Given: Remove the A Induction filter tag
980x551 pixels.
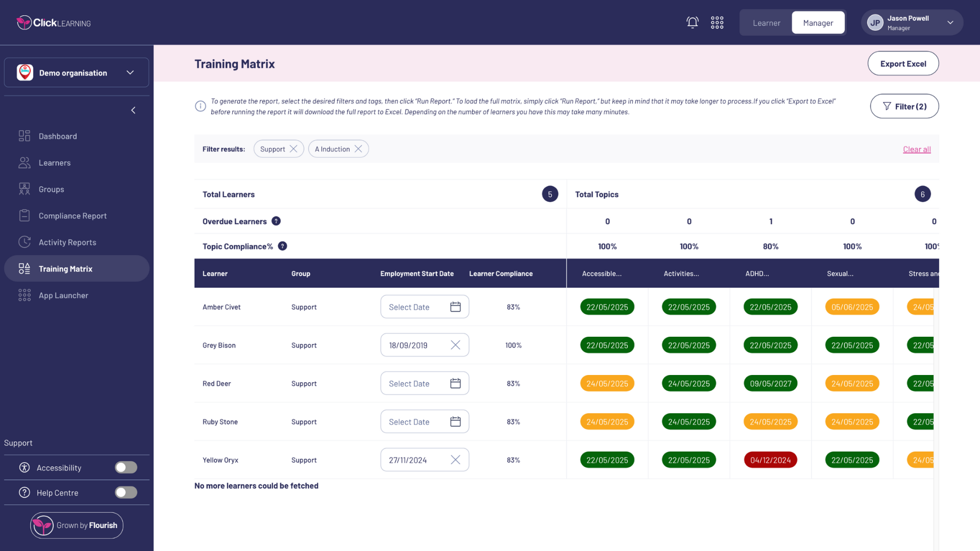Looking at the screenshot, I should pos(358,149).
